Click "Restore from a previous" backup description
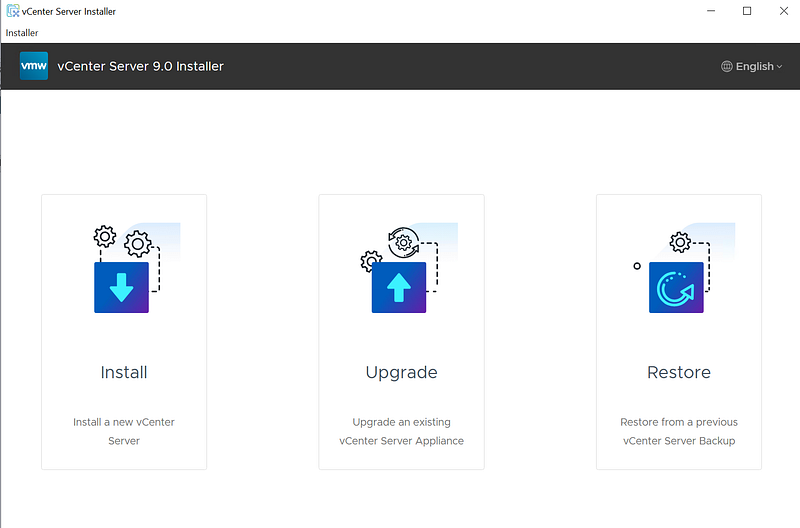 tap(679, 422)
